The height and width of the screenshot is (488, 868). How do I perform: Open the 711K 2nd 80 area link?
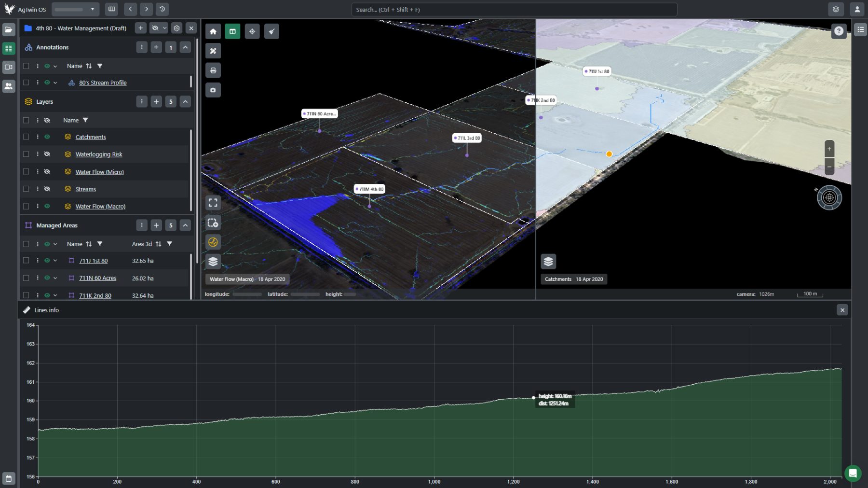95,295
